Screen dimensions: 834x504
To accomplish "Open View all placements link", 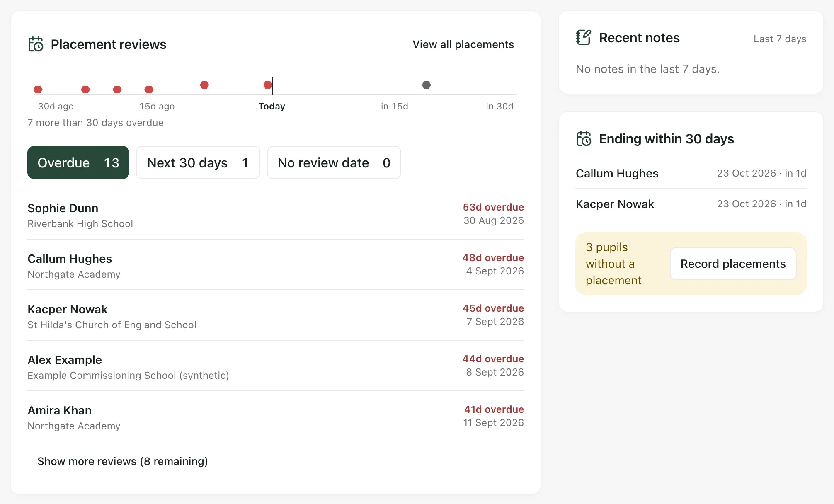I will (463, 44).
